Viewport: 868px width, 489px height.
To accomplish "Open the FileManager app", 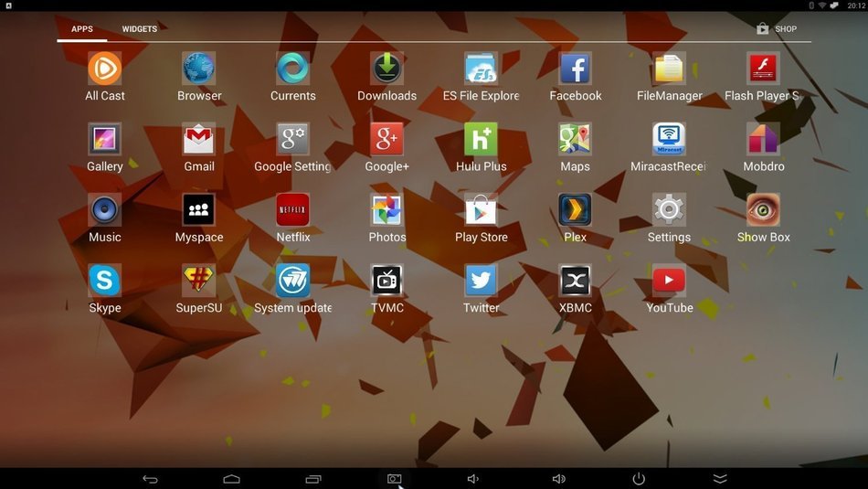I will [x=669, y=69].
